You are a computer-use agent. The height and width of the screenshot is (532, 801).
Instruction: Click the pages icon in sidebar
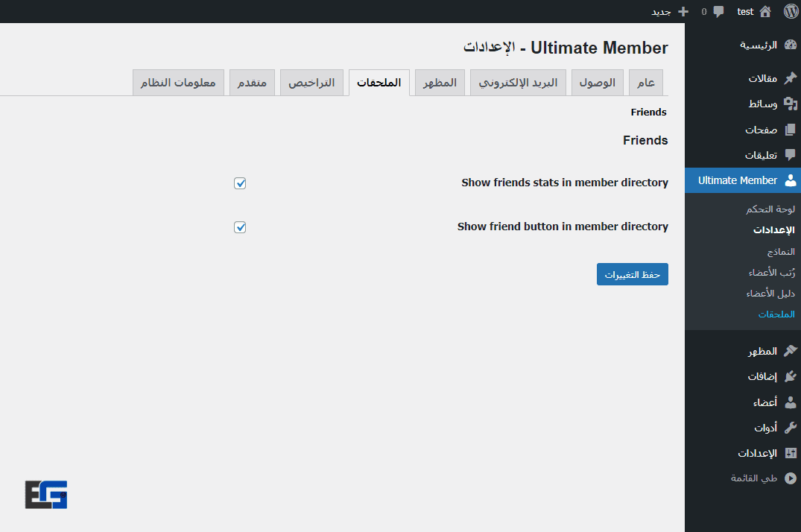(x=790, y=130)
